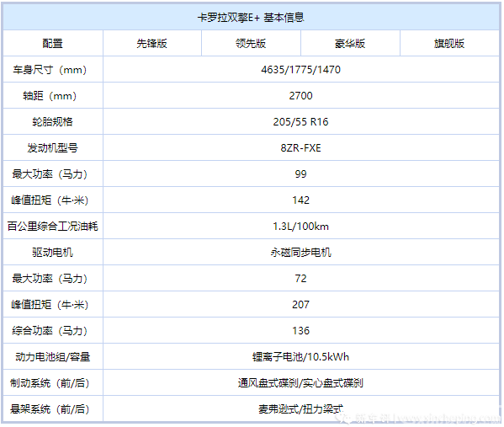The width and height of the screenshot is (504, 427).
Task: Click the 轴距（mm）row label
Action: [x=50, y=95]
